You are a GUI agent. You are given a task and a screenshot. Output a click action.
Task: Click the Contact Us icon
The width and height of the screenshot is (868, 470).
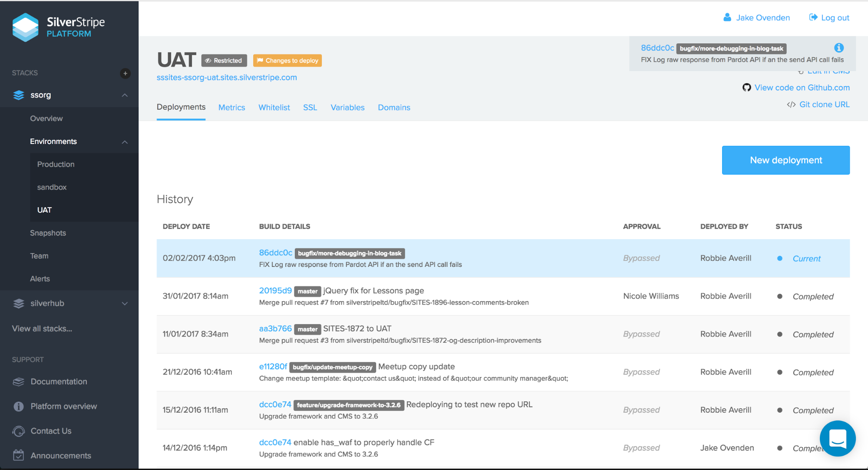click(18, 431)
